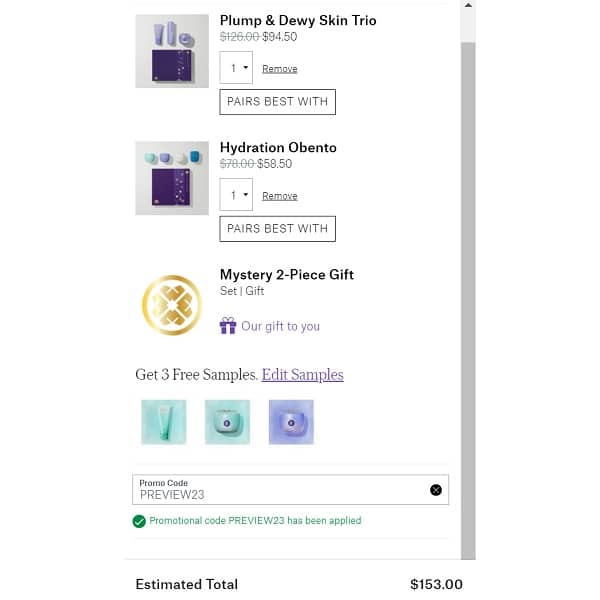The width and height of the screenshot is (600, 600).
Task: Click the purple gift box icon
Action: [228, 326]
